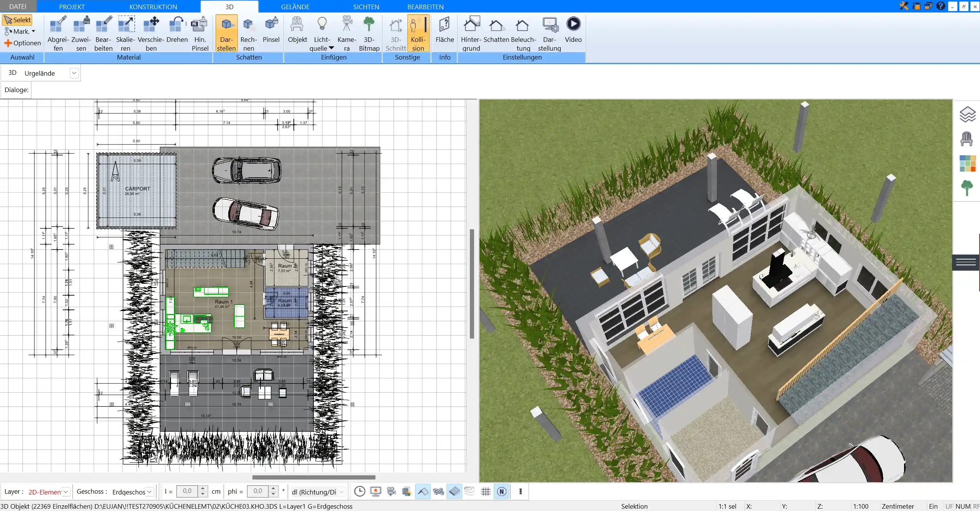Open the furniture catalog in right sidebar
This screenshot has height=511, width=980.
(967, 139)
